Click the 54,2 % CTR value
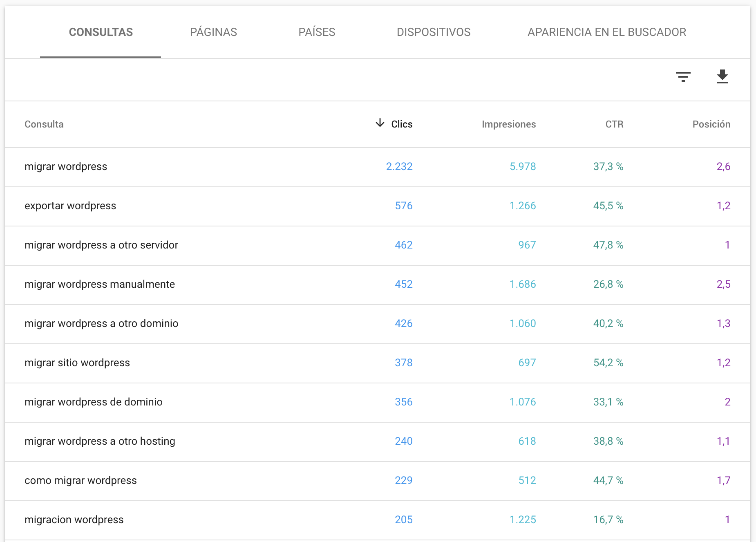 pyautogui.click(x=608, y=363)
